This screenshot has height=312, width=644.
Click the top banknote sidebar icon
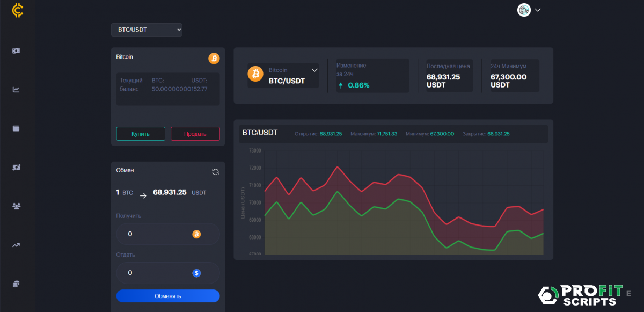pos(16,51)
